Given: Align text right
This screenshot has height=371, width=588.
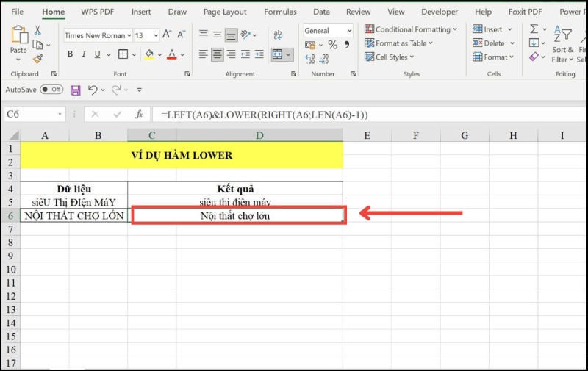Looking at the screenshot, I should click(x=231, y=54).
